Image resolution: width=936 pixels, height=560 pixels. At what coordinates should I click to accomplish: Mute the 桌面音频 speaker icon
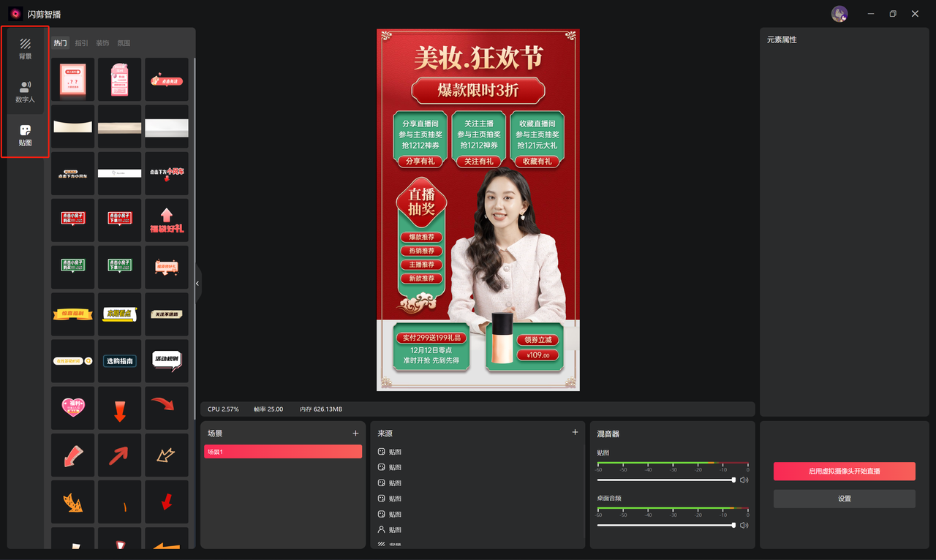click(x=744, y=525)
